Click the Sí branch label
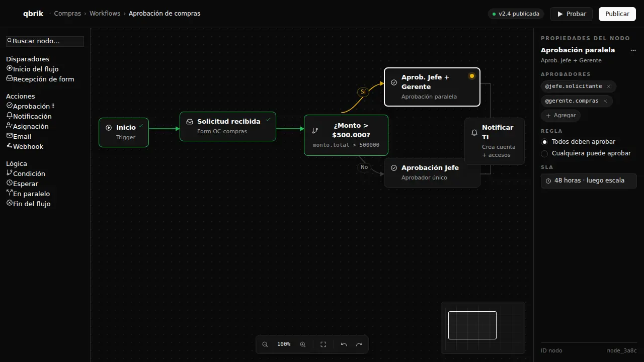Screen dimensions: 644x362 (x=363, y=92)
